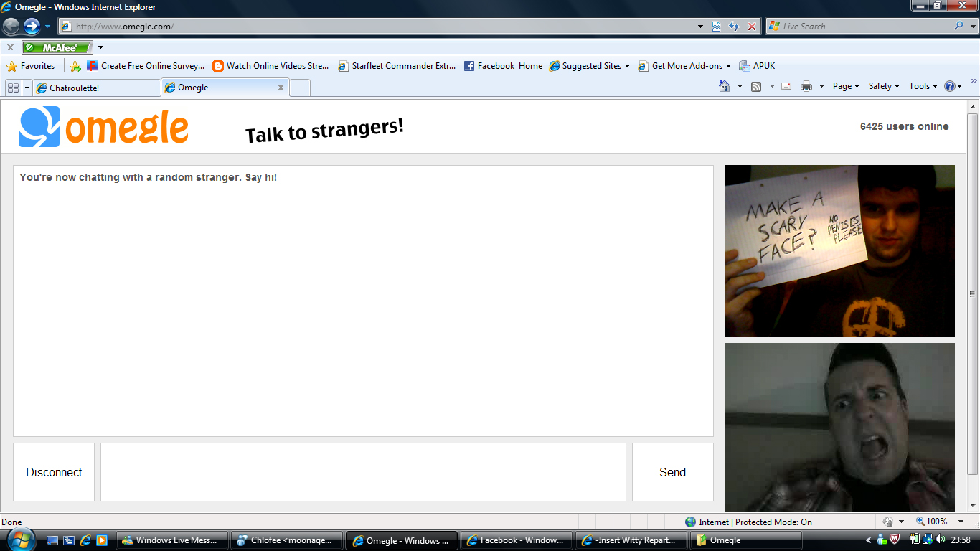This screenshot has width=980, height=551.
Task: Click the Quick Tabs grid icon
Action: (13, 88)
